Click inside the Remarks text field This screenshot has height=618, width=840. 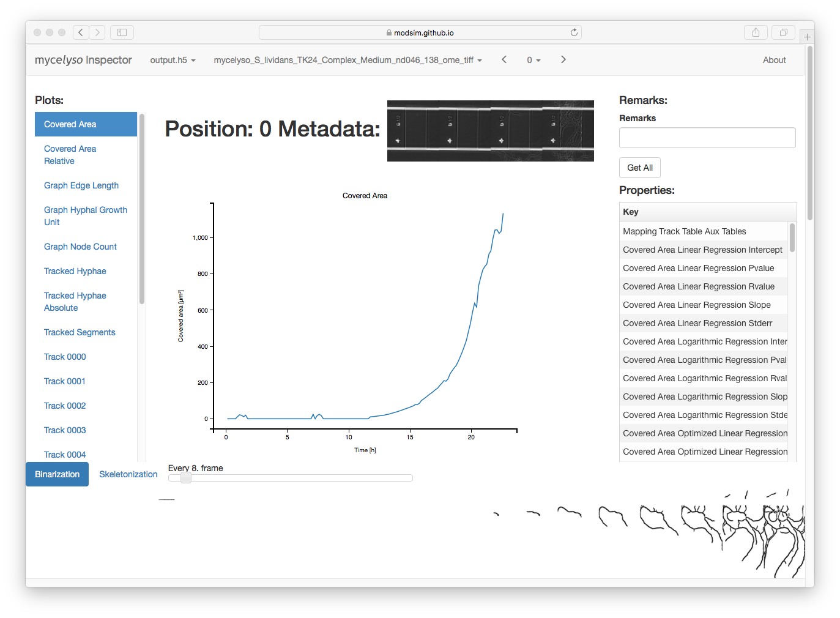tap(707, 138)
